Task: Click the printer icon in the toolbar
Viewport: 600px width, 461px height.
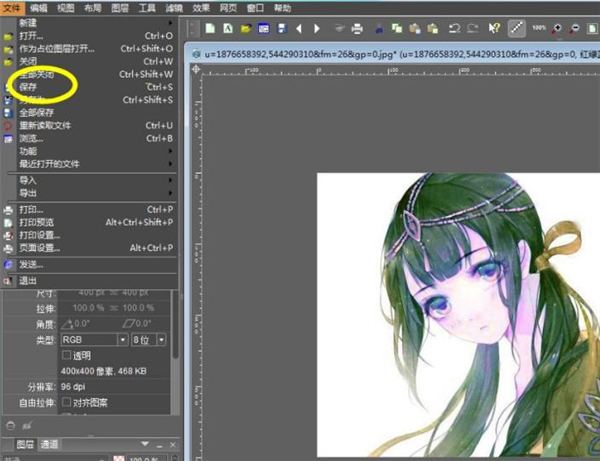Action: [x=357, y=29]
